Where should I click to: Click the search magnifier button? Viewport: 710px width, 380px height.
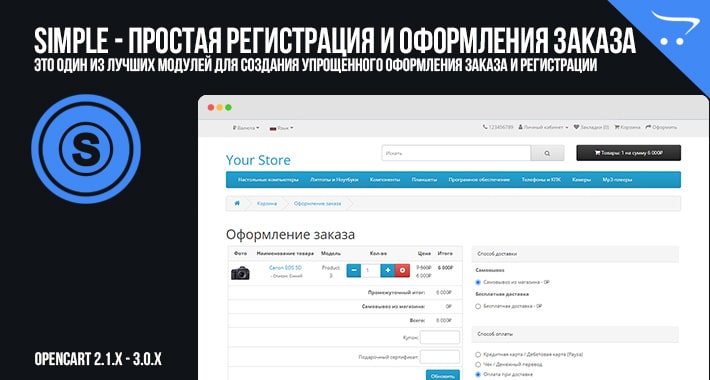pos(547,153)
